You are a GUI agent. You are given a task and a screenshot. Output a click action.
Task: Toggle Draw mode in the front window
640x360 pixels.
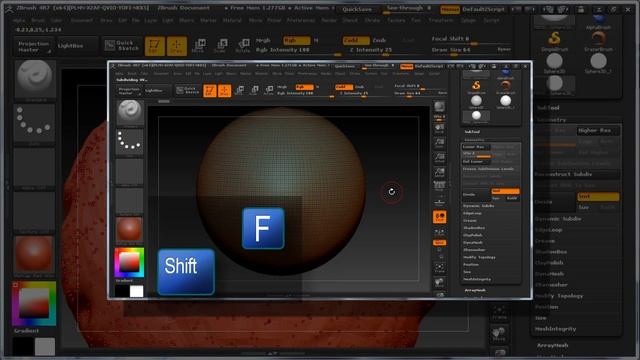tap(224, 91)
